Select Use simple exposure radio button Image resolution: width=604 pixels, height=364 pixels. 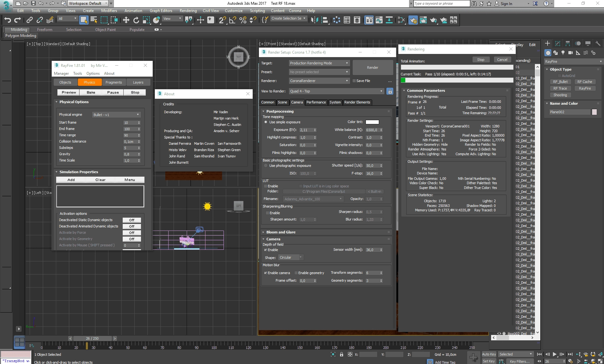266,122
